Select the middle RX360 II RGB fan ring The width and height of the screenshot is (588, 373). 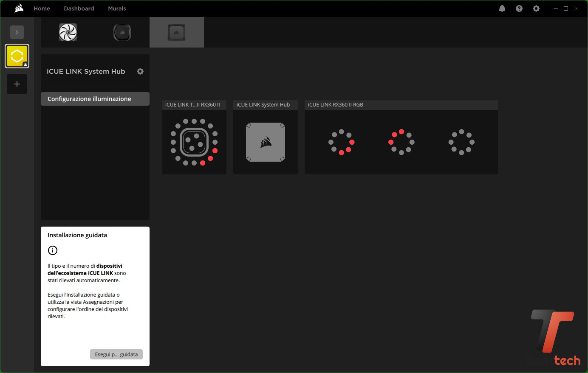[401, 142]
